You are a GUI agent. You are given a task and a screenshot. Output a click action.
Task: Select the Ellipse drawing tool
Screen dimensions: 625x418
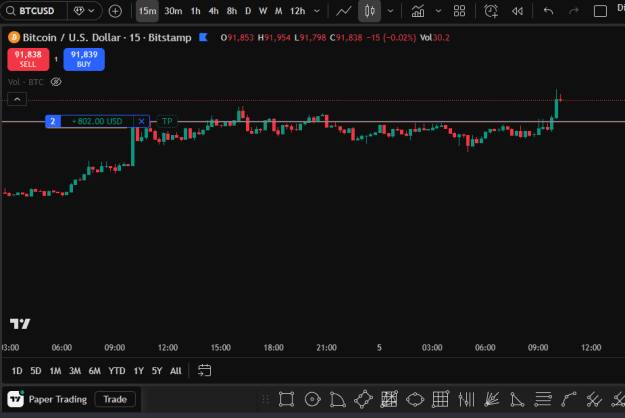point(415,399)
